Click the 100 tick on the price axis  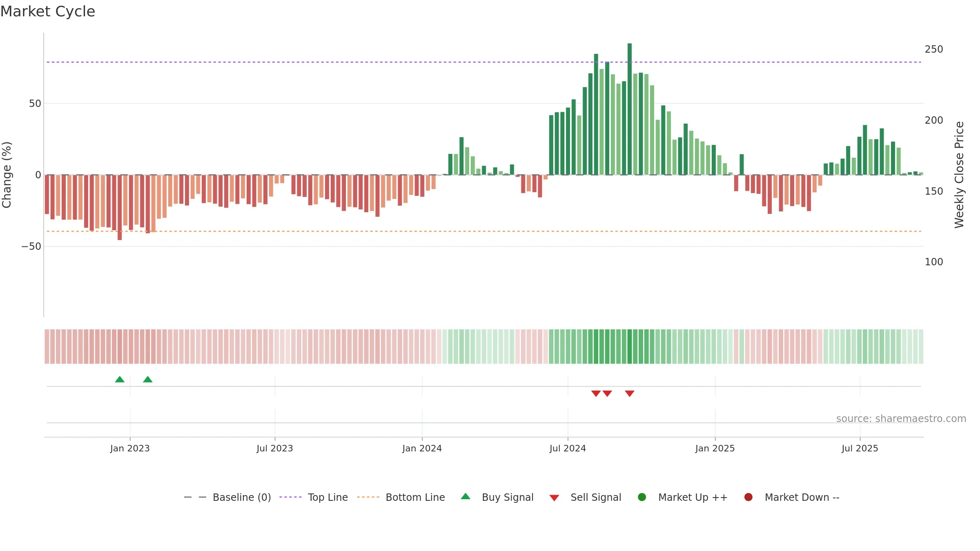tap(934, 262)
